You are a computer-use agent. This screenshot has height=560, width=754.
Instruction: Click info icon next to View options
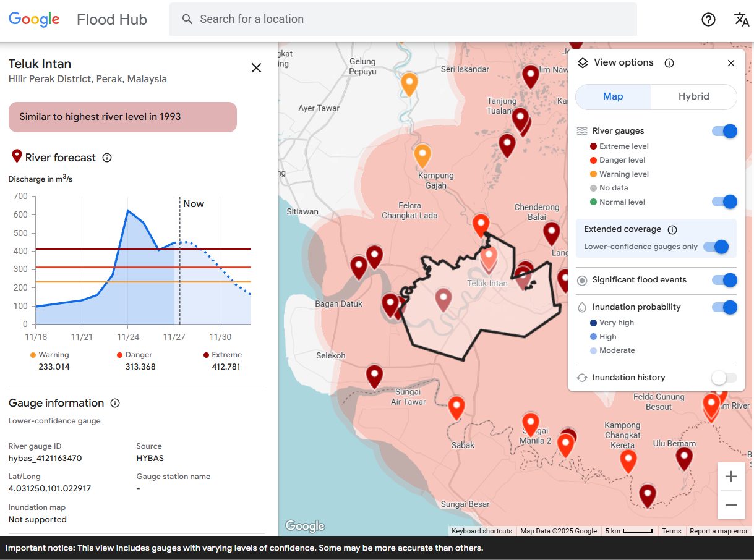[x=669, y=63]
